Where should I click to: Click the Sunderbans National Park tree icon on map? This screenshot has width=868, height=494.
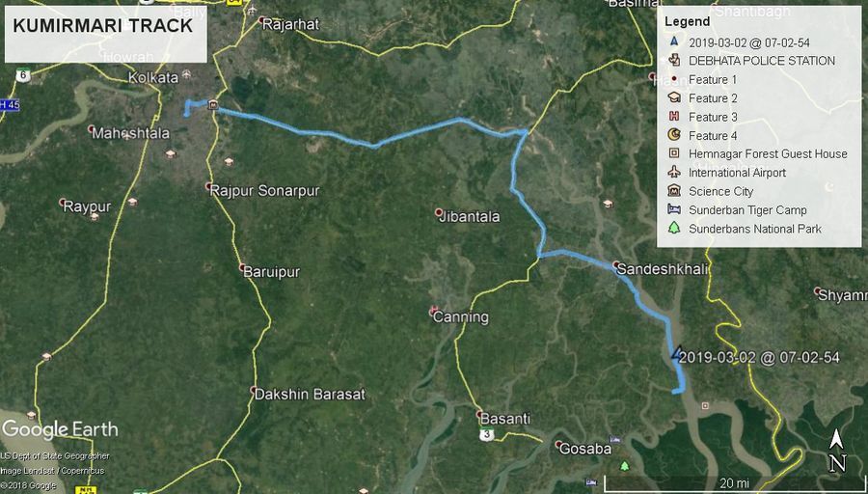(625, 466)
